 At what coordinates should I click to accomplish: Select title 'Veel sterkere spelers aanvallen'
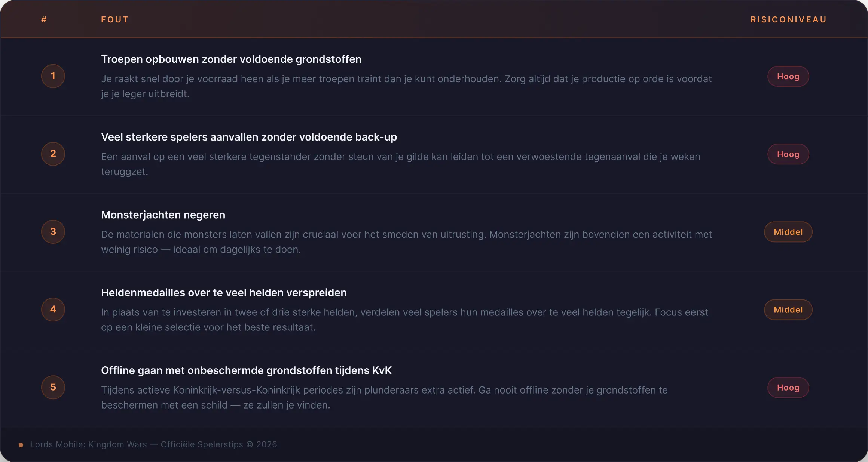pos(249,137)
